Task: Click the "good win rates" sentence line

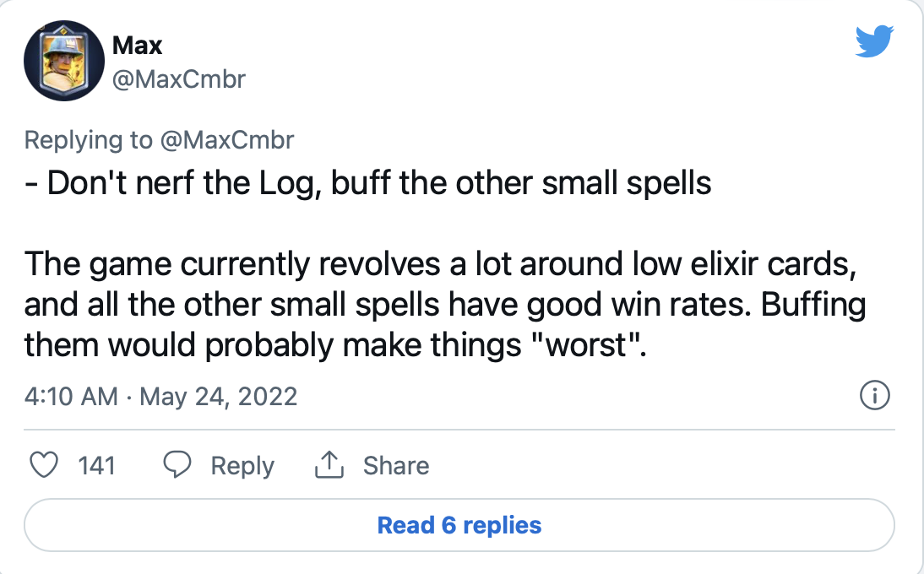Action: (445, 305)
